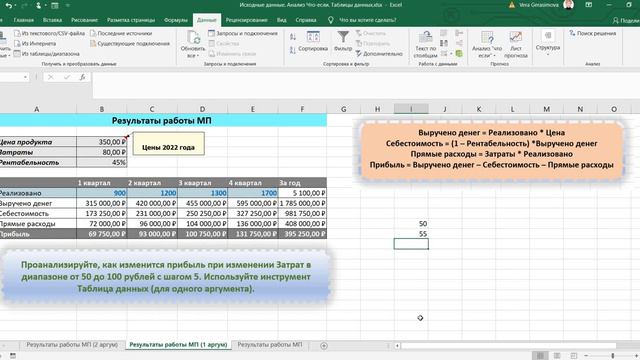Viewport: 640px width, 360px height.
Task: Open Customize Quick Access Toolbar dropdown
Action: tap(68, 5)
